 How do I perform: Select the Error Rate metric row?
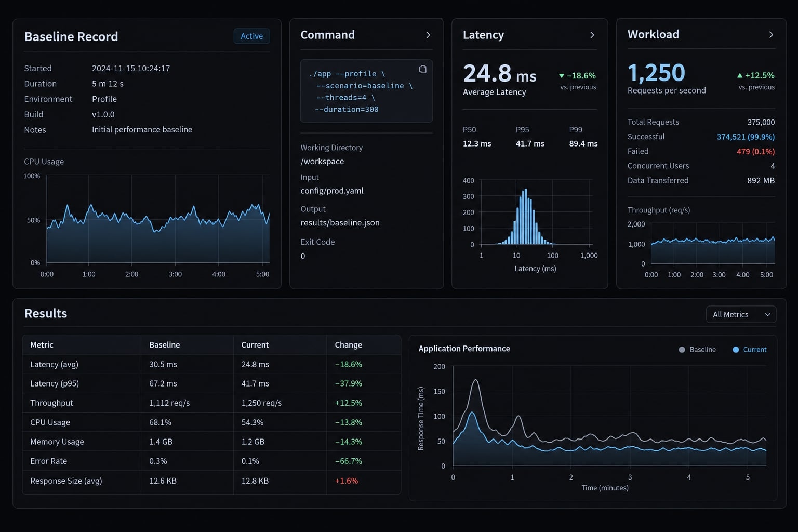(x=211, y=461)
